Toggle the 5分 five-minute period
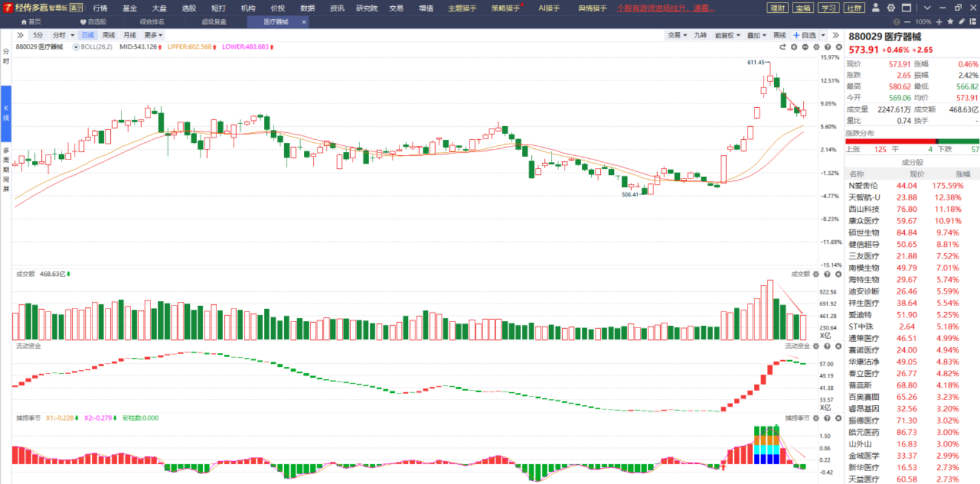Image resolution: width=980 pixels, height=484 pixels. click(38, 35)
